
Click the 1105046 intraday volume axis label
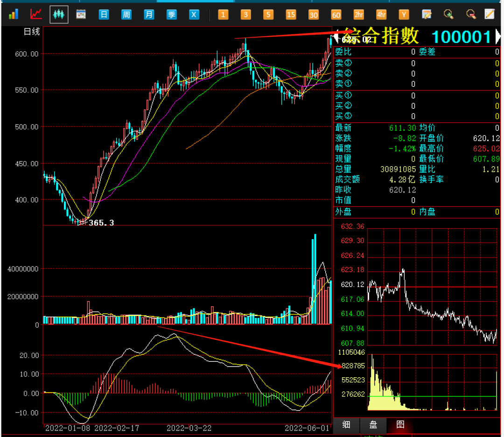coord(351,352)
